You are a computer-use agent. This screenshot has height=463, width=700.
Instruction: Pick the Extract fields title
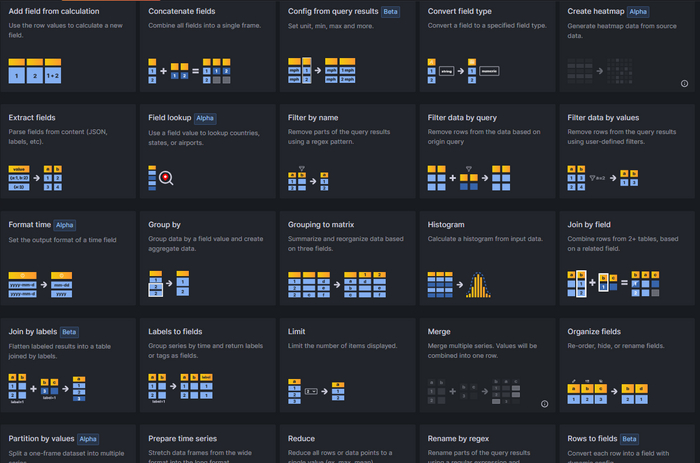tap(32, 117)
